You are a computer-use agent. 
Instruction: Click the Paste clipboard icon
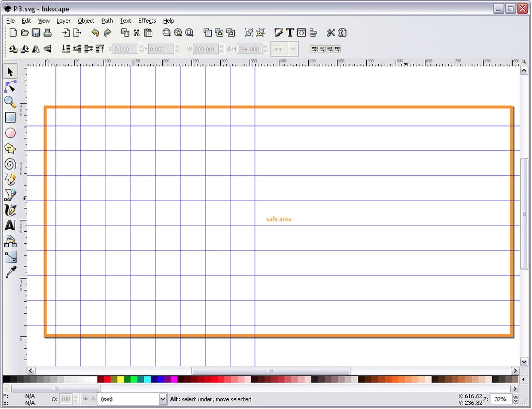[x=148, y=33]
